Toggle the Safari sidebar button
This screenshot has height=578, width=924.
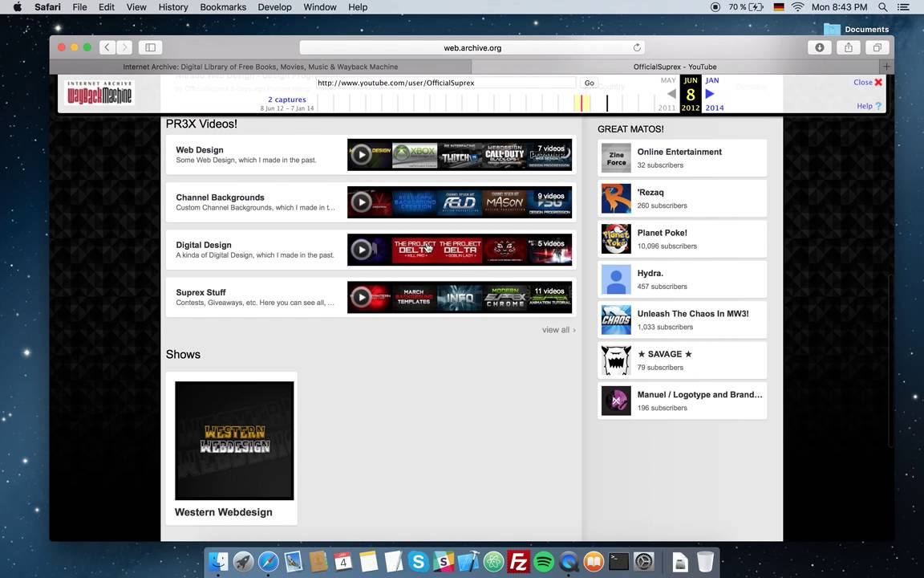(x=150, y=47)
